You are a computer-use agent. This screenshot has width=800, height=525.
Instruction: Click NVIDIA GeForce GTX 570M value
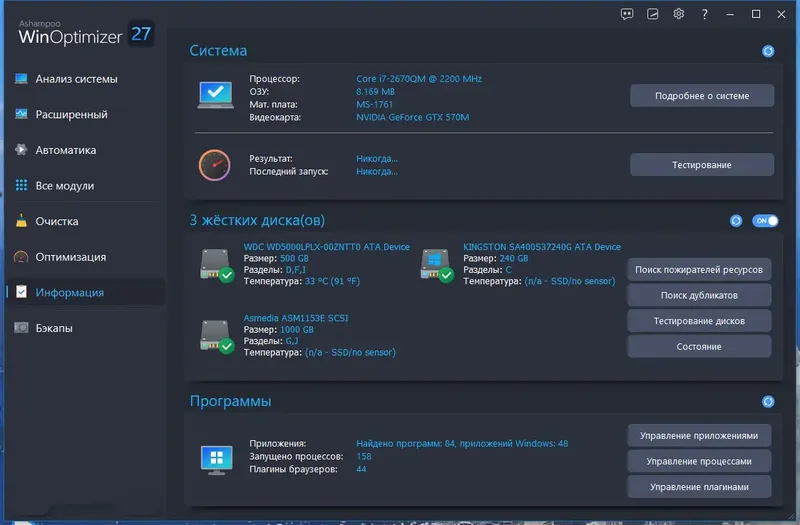coord(413,117)
